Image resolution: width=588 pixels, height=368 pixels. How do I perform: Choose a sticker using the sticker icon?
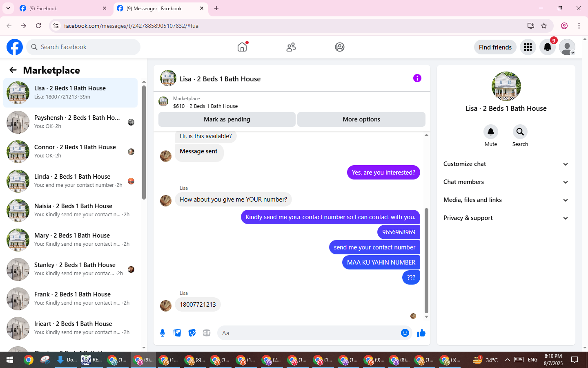(192, 333)
